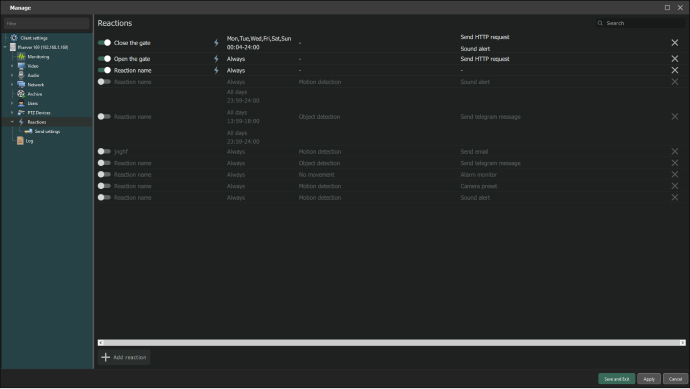
Task: Click the Send settings icon
Action: (x=29, y=132)
